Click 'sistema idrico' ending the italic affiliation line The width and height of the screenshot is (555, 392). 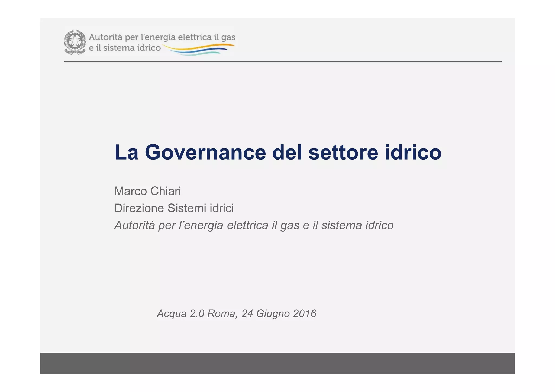[x=357, y=225]
